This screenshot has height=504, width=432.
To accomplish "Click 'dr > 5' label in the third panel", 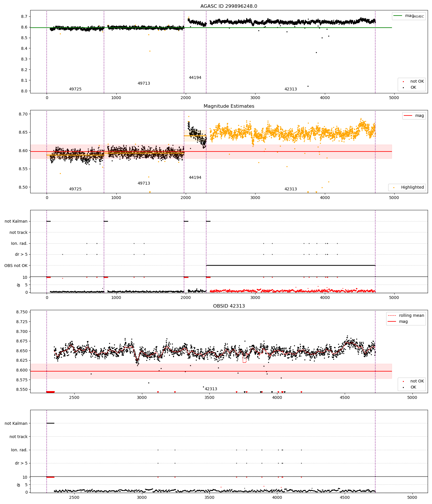I will click(21, 255).
